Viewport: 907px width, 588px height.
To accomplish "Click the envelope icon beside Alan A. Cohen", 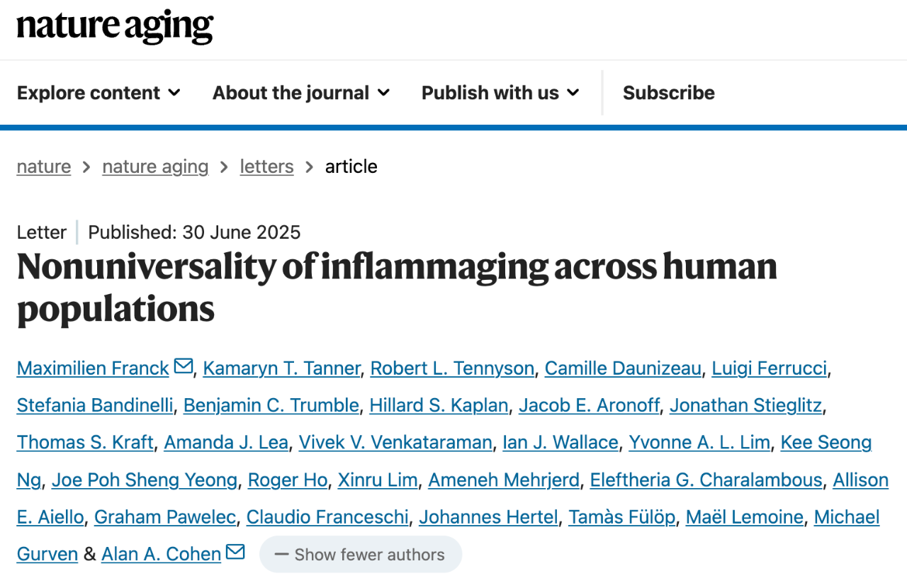I will [x=236, y=552].
